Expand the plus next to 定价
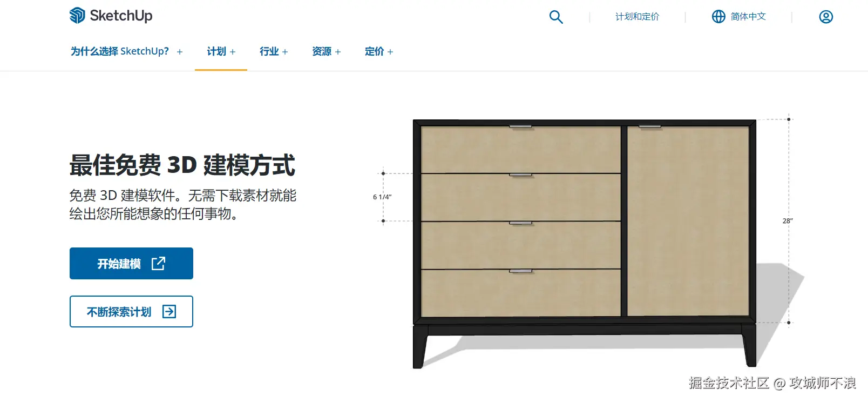Screen dimensions: 868x402 point(390,52)
